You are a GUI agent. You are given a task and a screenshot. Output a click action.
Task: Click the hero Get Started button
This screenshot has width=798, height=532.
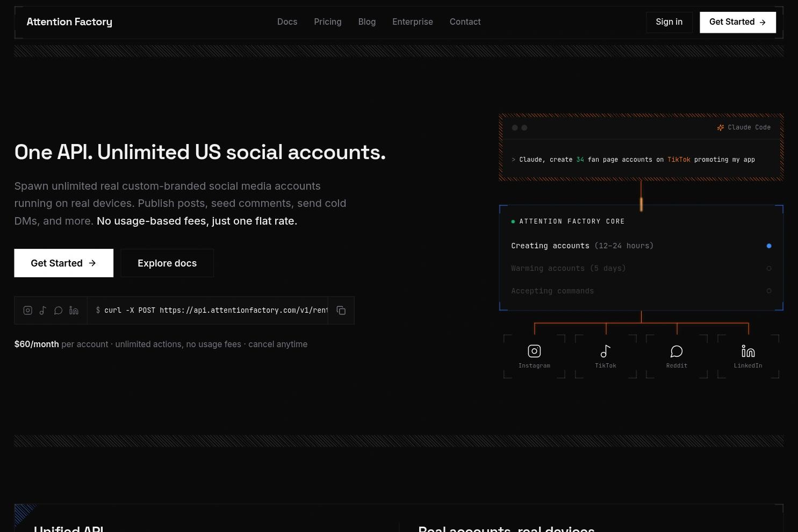(64, 263)
